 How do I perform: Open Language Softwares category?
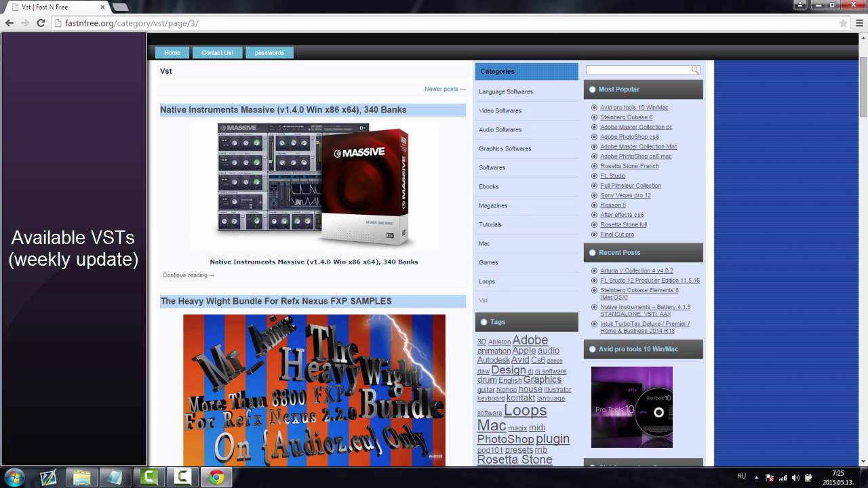pyautogui.click(x=506, y=91)
